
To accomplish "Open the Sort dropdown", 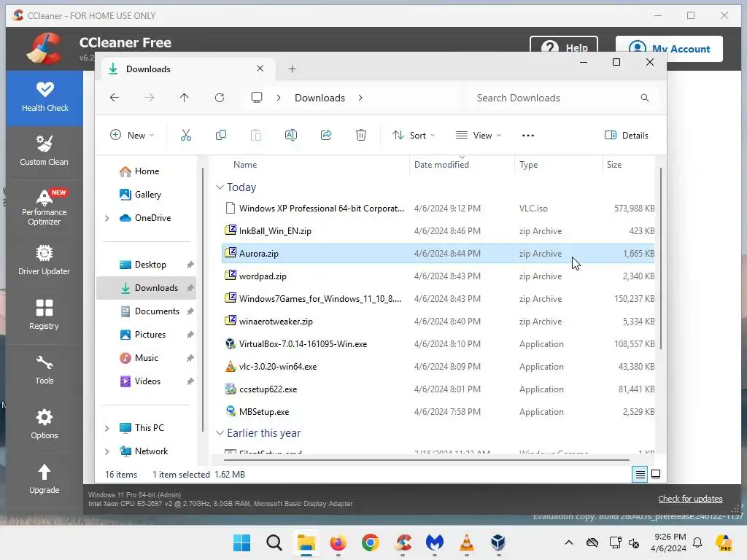I will coord(414,135).
